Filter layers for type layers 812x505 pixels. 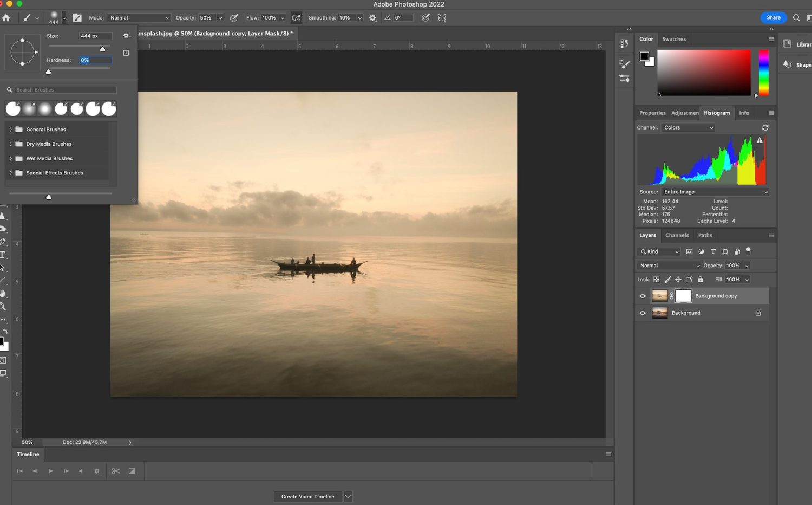tap(713, 251)
